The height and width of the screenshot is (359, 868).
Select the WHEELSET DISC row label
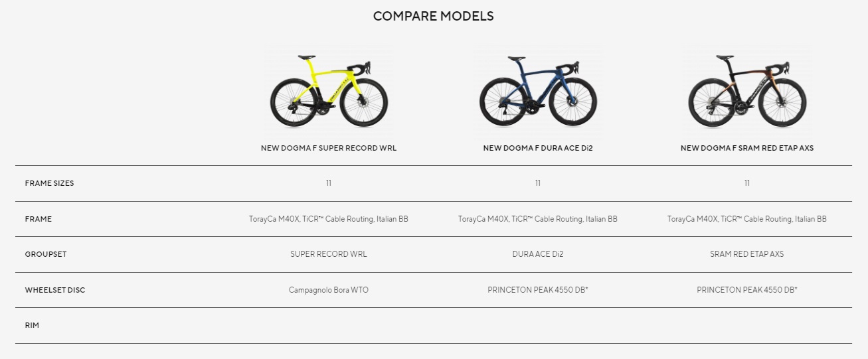pyautogui.click(x=55, y=290)
